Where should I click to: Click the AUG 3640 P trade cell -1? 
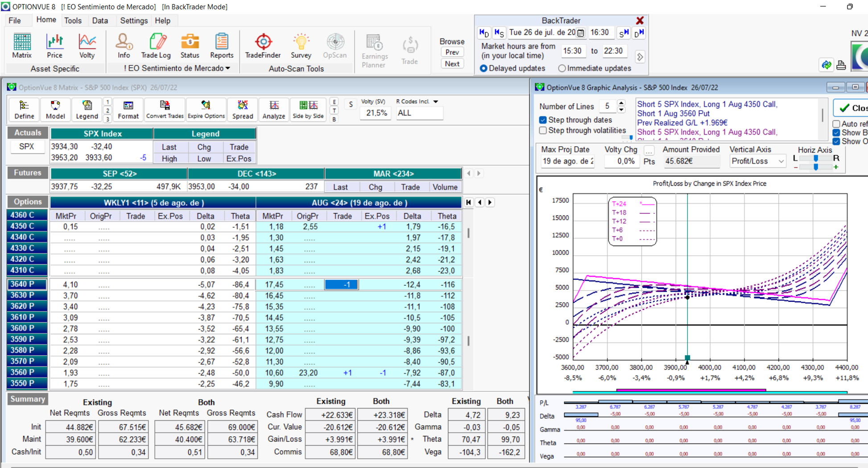coord(342,284)
